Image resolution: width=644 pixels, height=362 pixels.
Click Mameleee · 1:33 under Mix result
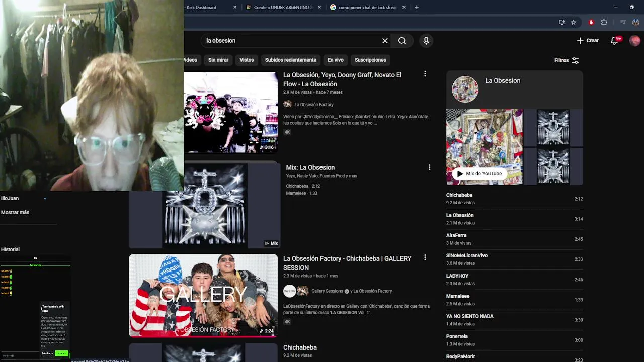(x=302, y=193)
